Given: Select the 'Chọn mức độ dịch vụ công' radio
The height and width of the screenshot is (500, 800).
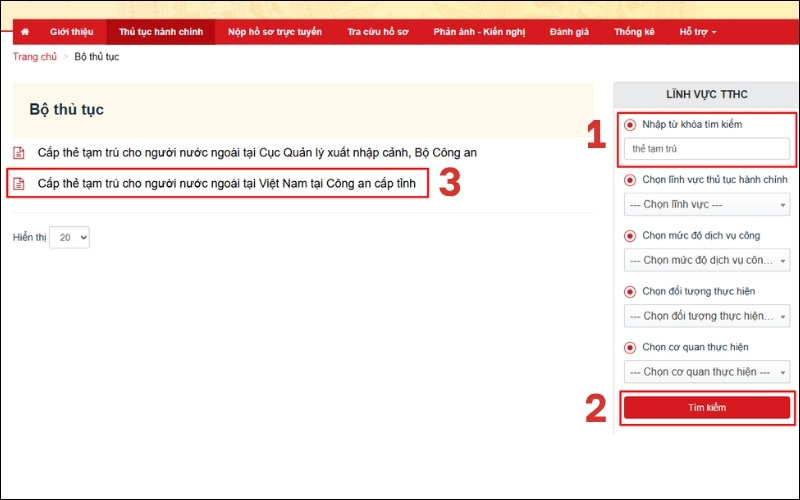Looking at the screenshot, I should (x=630, y=236).
